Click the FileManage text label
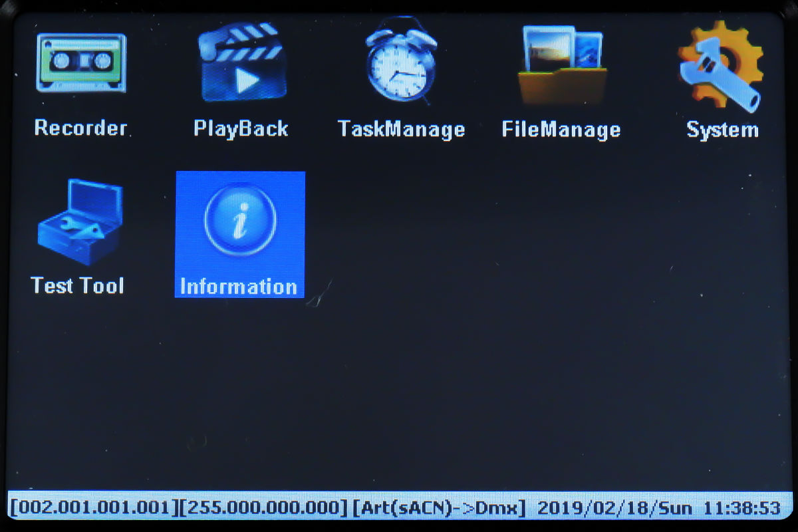798x532 pixels. [x=561, y=129]
